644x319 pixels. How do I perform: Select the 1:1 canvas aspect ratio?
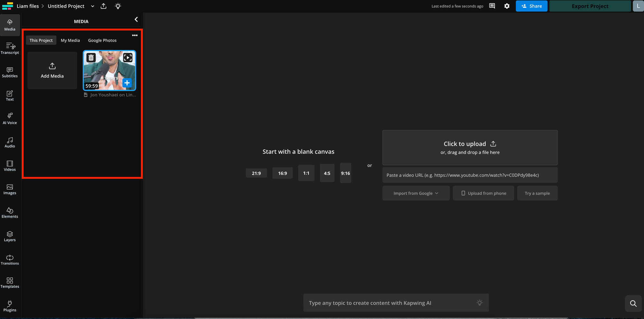(306, 173)
